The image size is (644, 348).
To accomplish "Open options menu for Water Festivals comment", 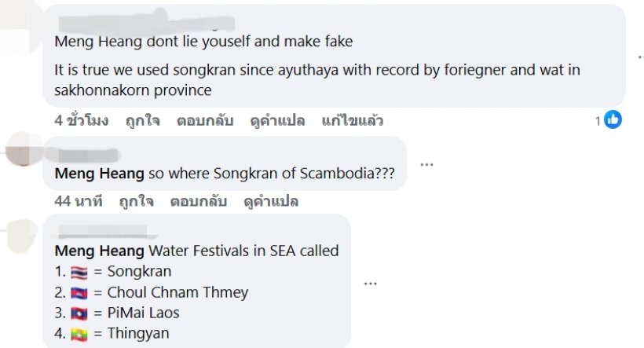I will (371, 282).
